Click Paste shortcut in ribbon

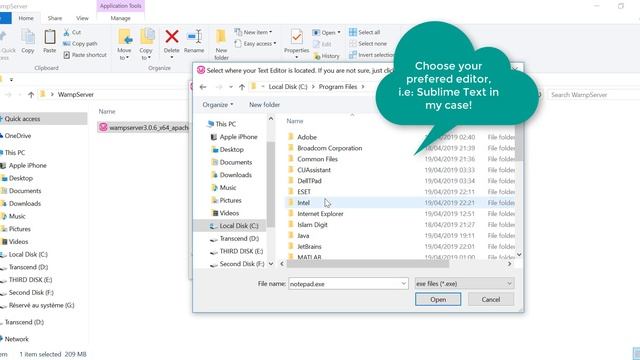85,55
